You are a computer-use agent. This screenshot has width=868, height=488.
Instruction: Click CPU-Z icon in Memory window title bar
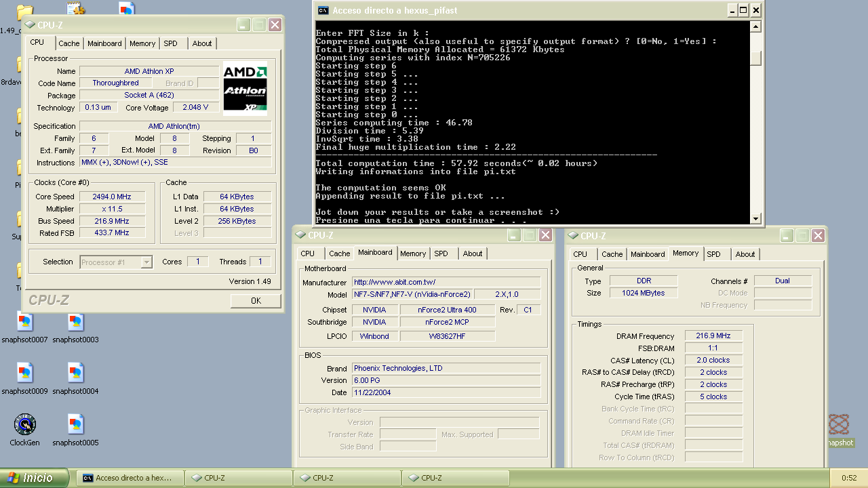pyautogui.click(x=572, y=235)
